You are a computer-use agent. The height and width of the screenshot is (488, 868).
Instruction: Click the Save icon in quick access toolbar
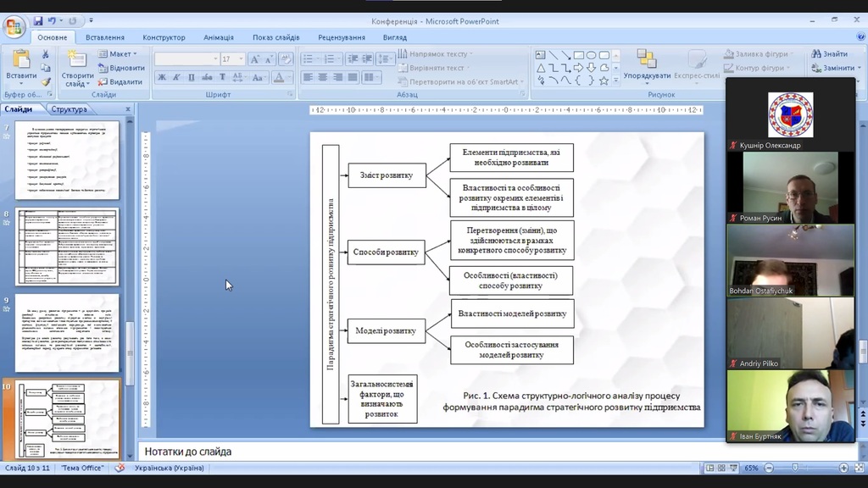tap(38, 20)
